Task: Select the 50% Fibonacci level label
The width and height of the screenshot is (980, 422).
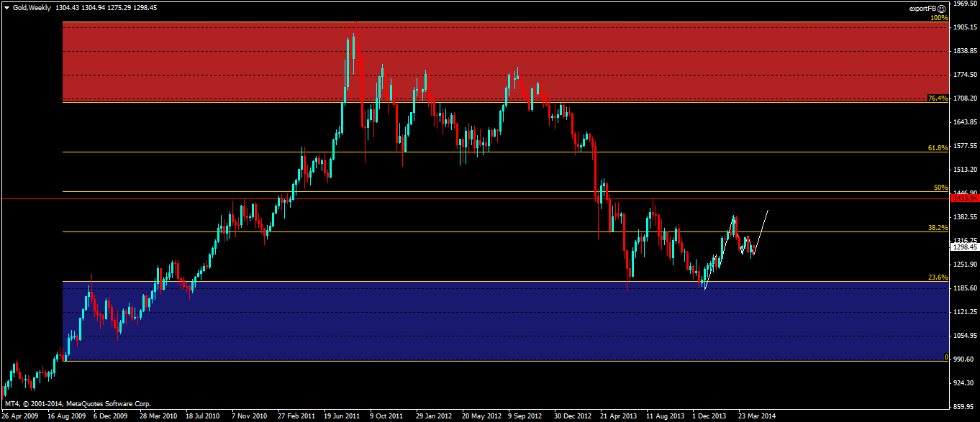Action: pyautogui.click(x=940, y=187)
